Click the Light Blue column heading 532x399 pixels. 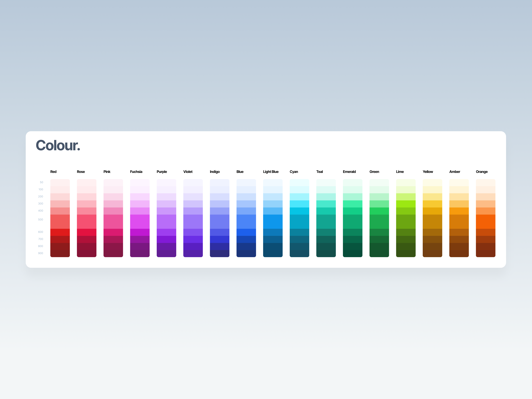pos(271,172)
